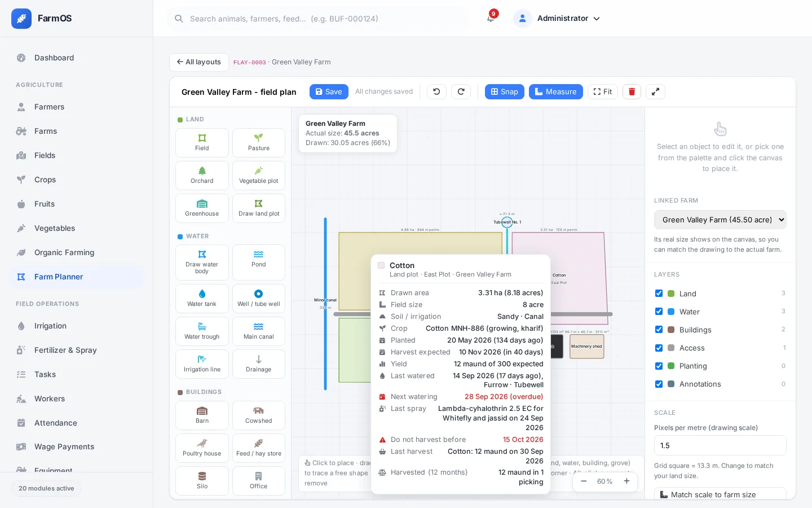
Task: Open the Farmers sidebar page
Action: [x=77, y=107]
